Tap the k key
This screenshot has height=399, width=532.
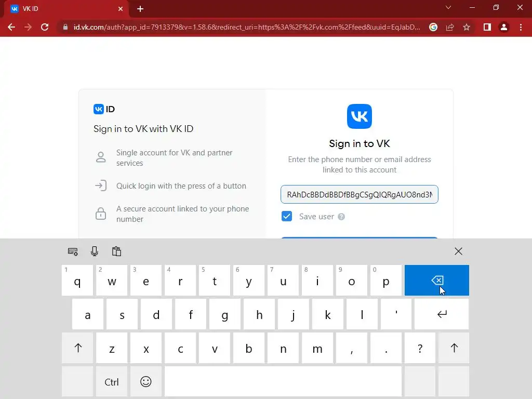pyautogui.click(x=328, y=314)
